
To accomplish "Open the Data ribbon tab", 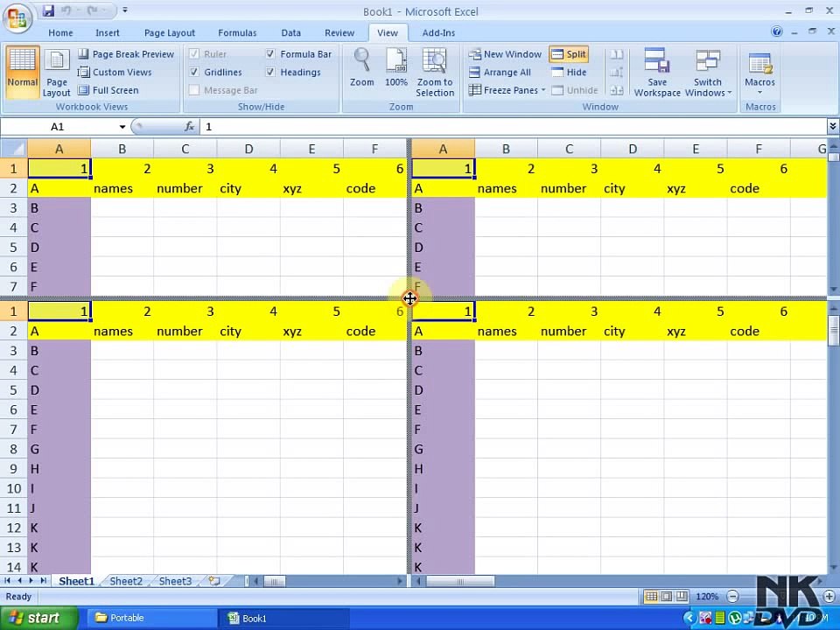I will tap(290, 32).
